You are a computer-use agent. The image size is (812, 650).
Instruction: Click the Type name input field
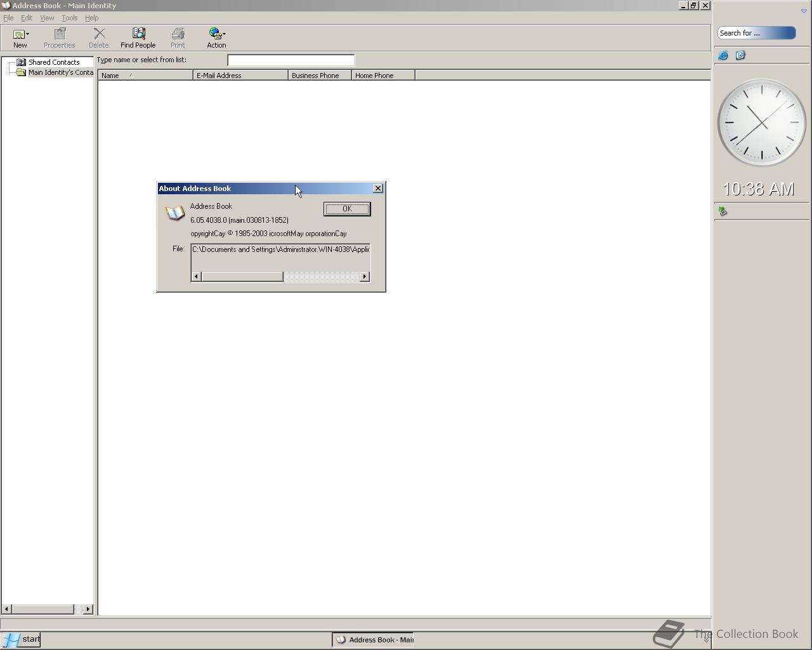[291, 60]
